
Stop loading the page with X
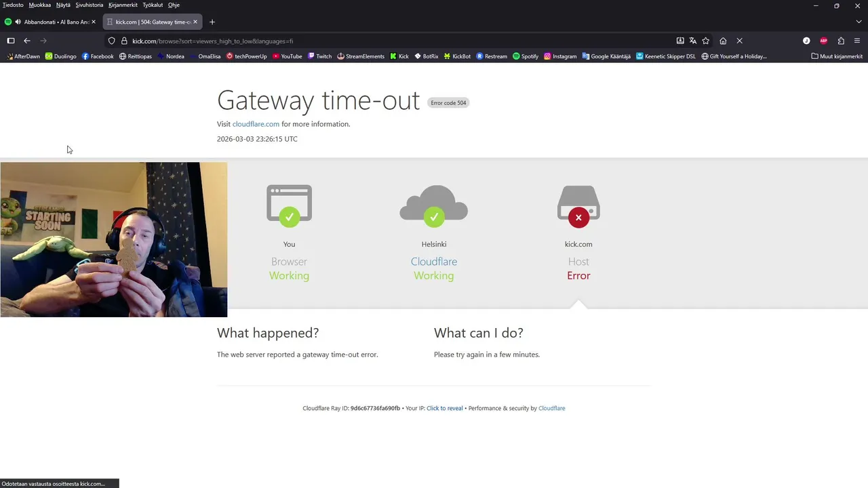740,41
